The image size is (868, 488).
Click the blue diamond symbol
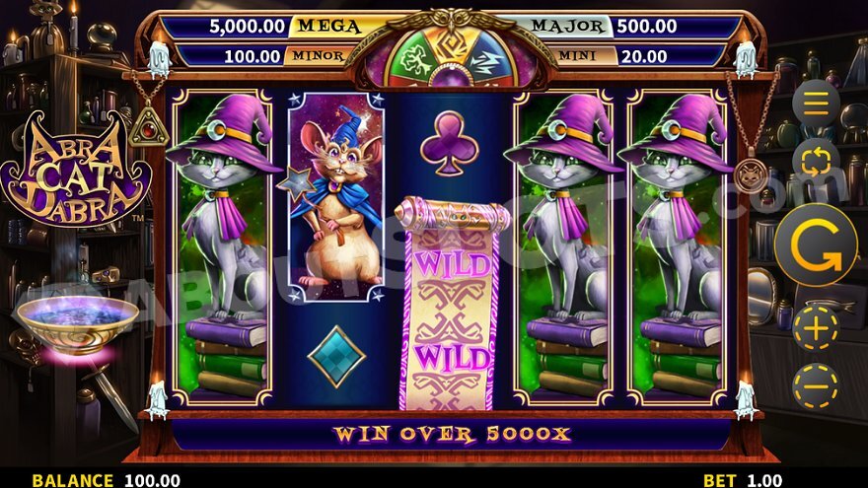336,356
